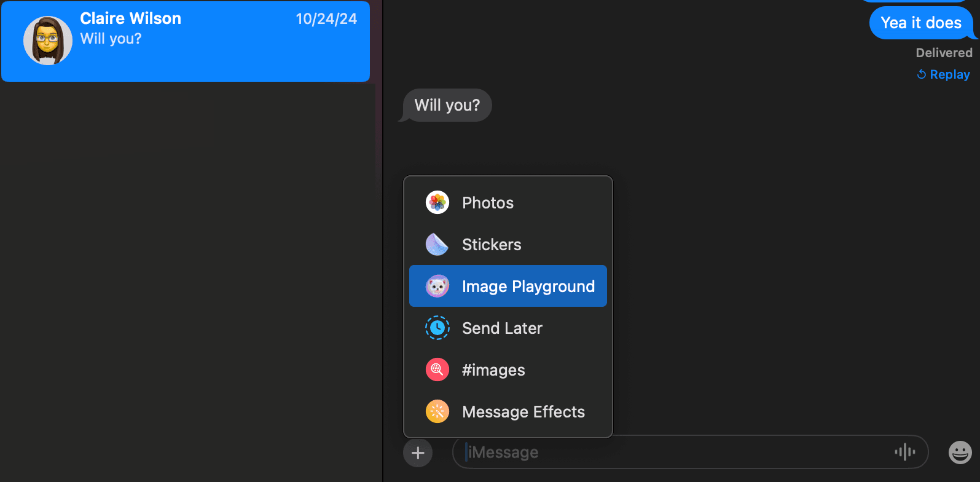Choose Message Effects option
Screen dimensions: 980x482
tap(508, 412)
